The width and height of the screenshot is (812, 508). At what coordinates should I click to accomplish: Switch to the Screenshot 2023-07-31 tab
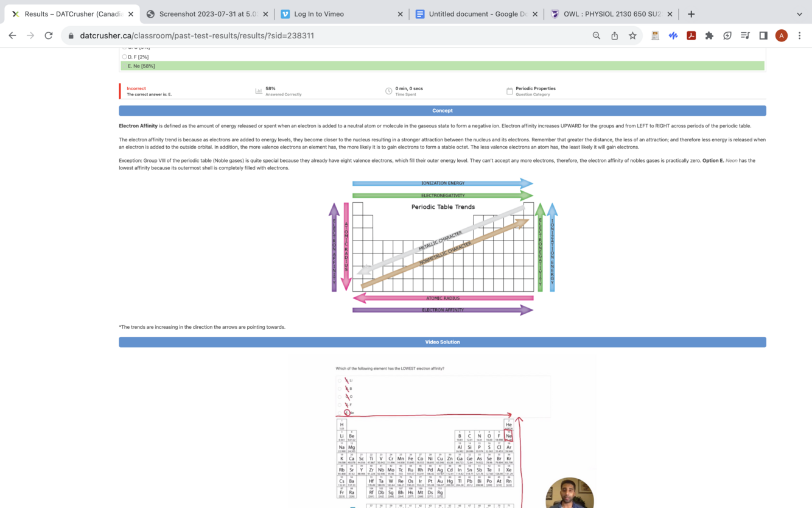point(207,14)
